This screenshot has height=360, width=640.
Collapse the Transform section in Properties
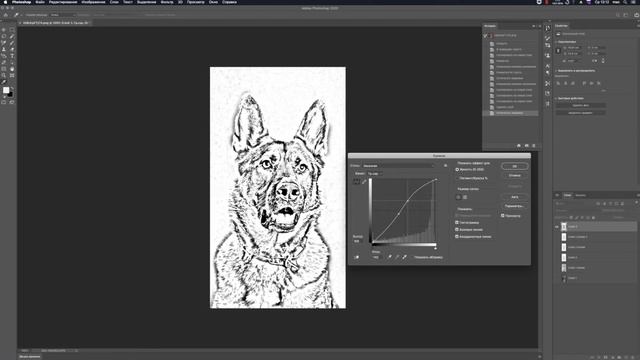coord(556,42)
